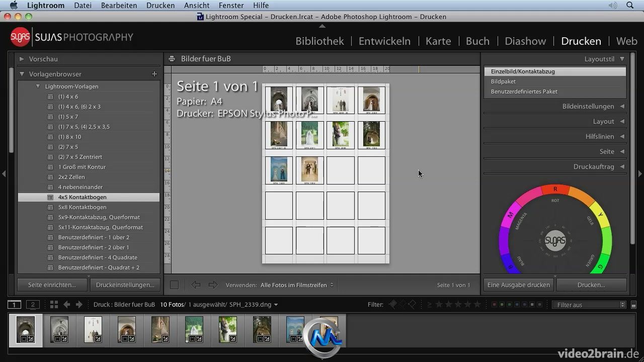Viewport: 644px width, 362px height.
Task: Expand the Layout panel
Action: pos(622,121)
